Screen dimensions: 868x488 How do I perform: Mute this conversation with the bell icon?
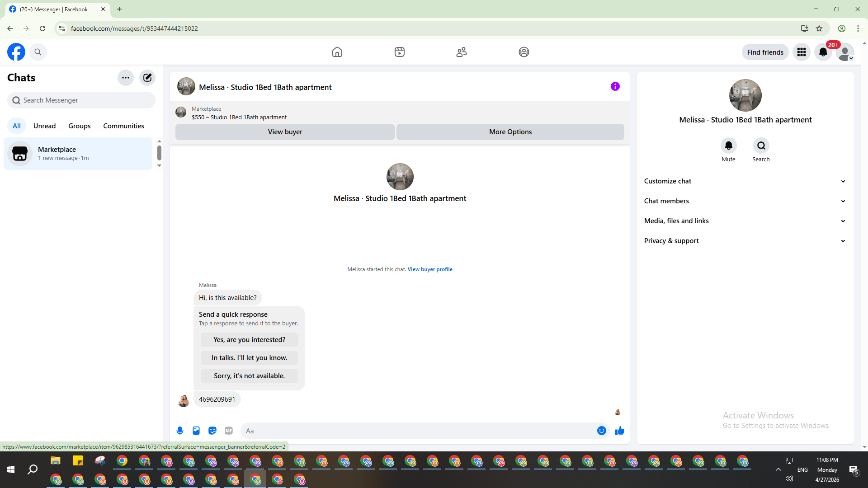point(729,145)
